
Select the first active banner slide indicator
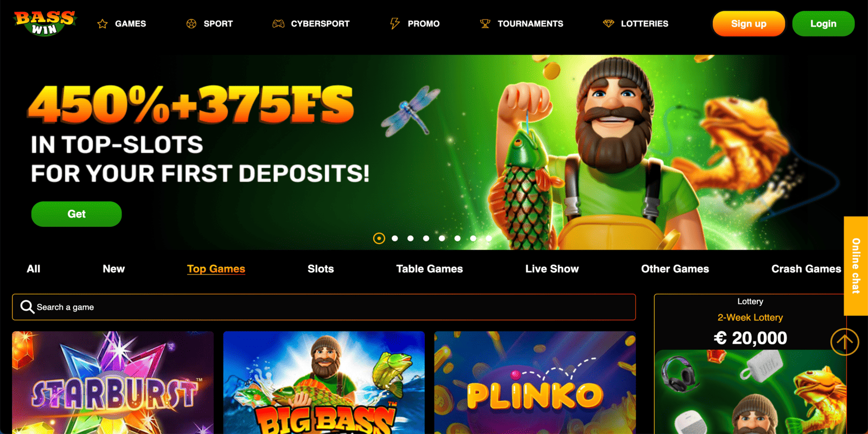[379, 238]
